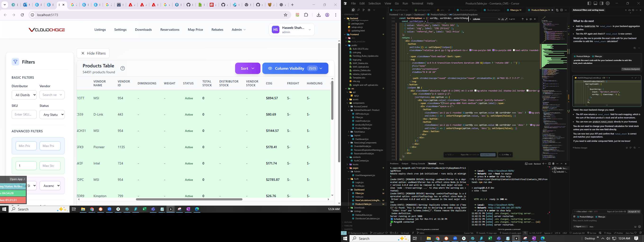Click the help question mark beside Products Table
644x242 pixels.
(x=122, y=68)
